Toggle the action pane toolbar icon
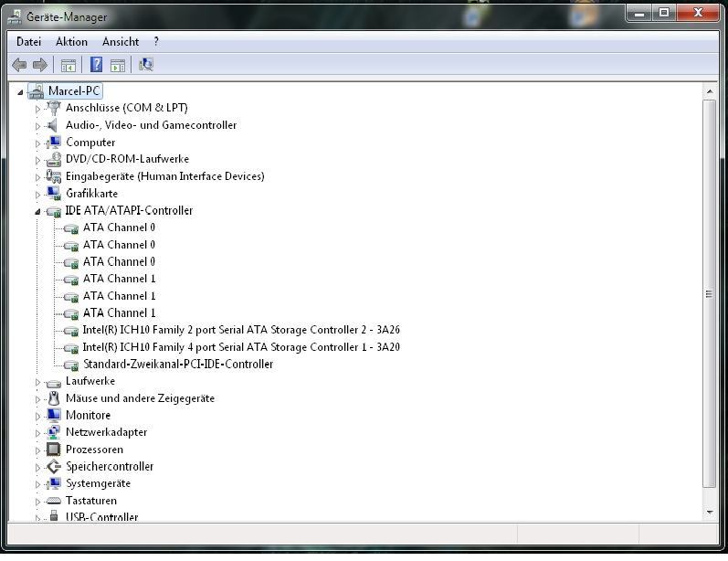The width and height of the screenshot is (728, 561). coord(118,65)
